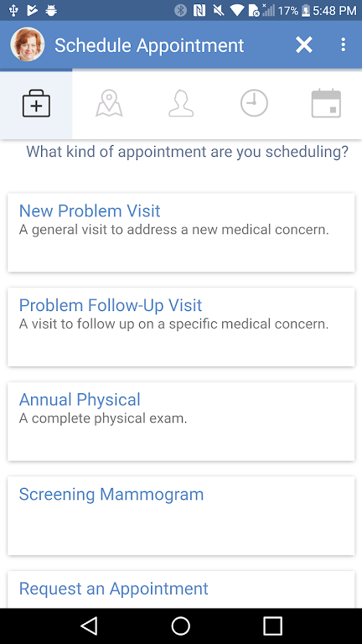Tap the Bluetooth status bar icon
This screenshot has width=362, height=644.
pos(181,10)
